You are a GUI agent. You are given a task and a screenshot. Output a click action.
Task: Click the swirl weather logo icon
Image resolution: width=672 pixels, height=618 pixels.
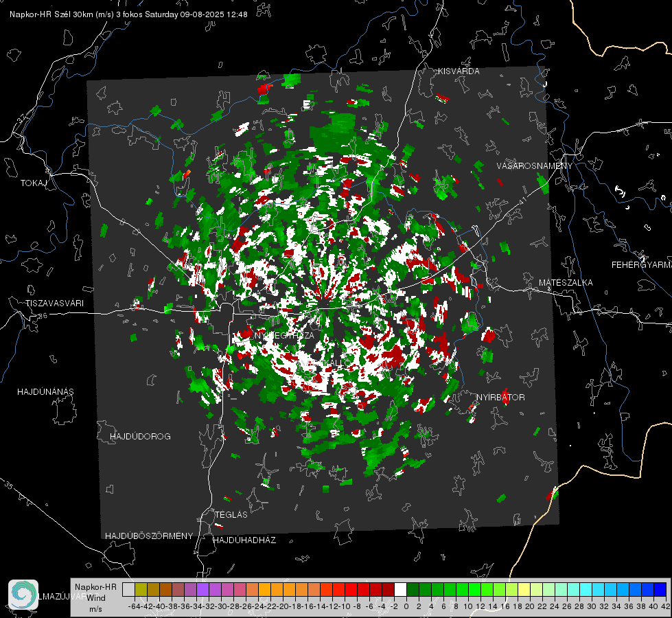[x=23, y=595]
